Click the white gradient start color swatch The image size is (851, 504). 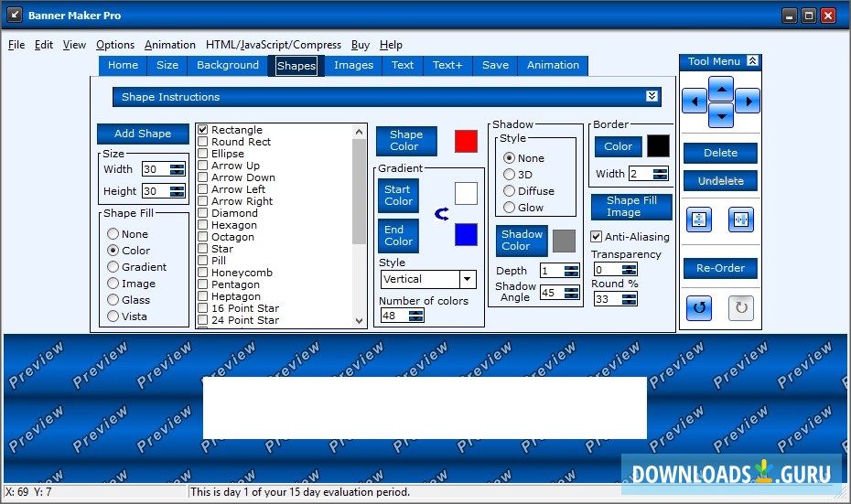click(x=466, y=193)
